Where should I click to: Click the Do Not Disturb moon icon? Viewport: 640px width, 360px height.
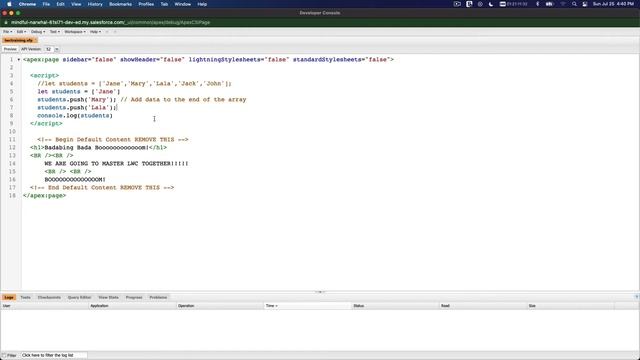(491, 4)
